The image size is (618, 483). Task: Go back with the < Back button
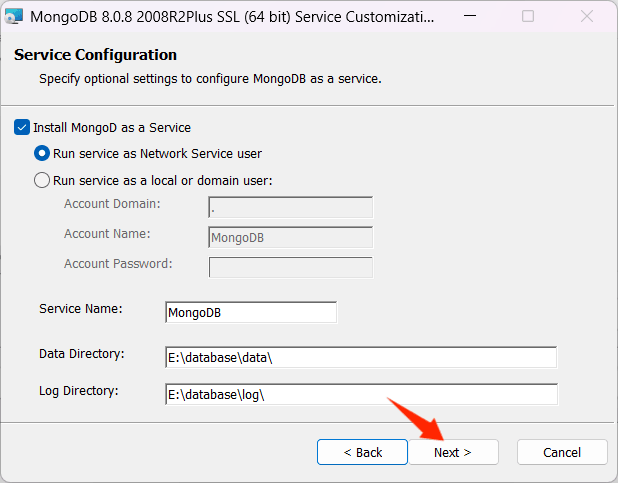[362, 452]
